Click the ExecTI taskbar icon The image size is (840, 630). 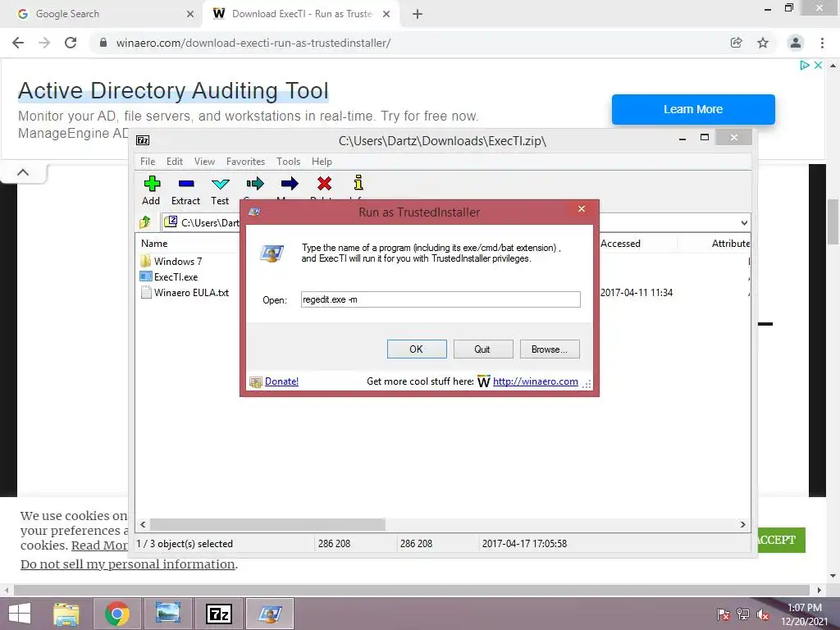pos(270,614)
